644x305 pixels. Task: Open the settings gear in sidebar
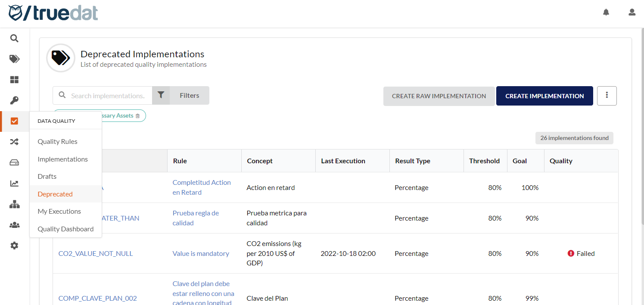[14, 246]
